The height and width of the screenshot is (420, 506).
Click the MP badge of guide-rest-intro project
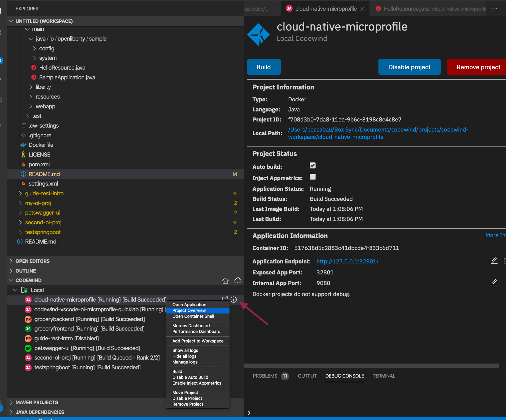pyautogui.click(x=28, y=339)
